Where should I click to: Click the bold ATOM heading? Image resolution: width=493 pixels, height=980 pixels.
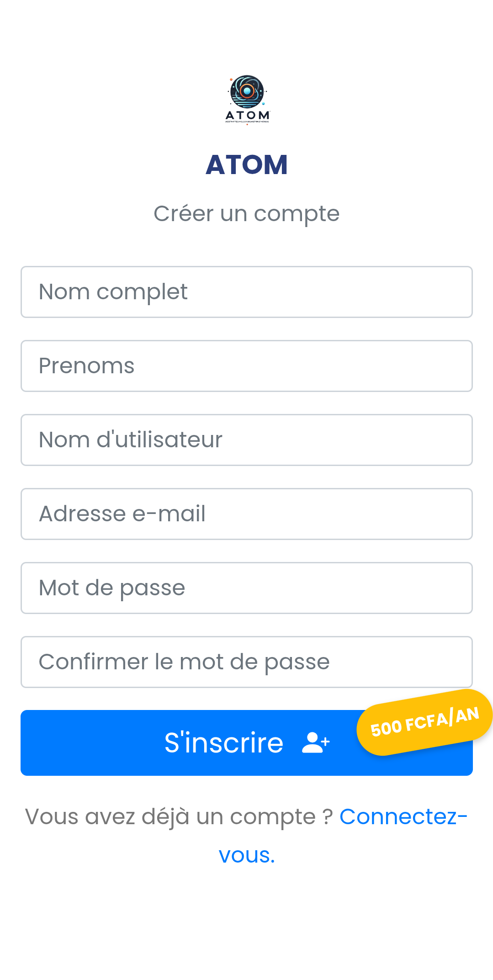point(247,164)
